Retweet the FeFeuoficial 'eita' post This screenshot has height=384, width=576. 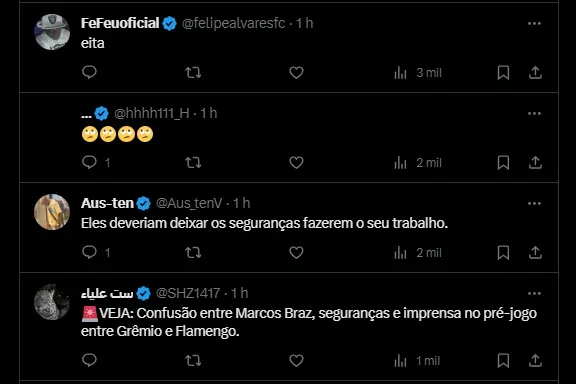coord(193,72)
